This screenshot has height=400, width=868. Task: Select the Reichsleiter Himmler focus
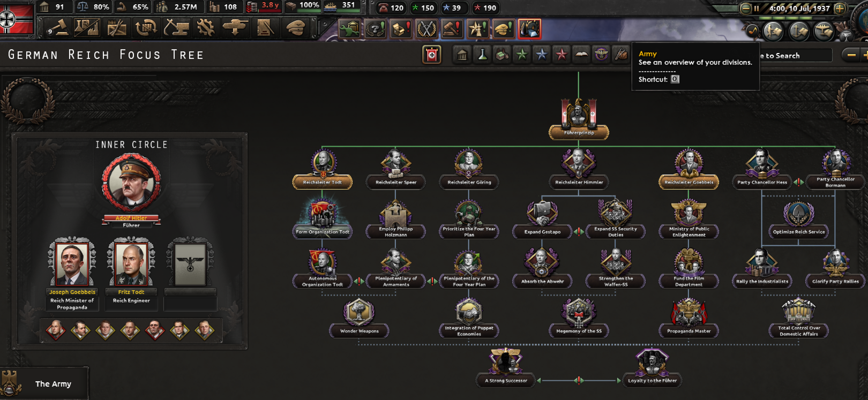(579, 169)
